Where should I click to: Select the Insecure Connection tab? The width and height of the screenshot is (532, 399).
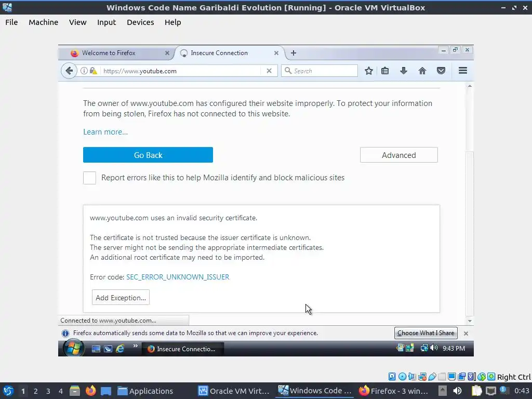pos(229,53)
